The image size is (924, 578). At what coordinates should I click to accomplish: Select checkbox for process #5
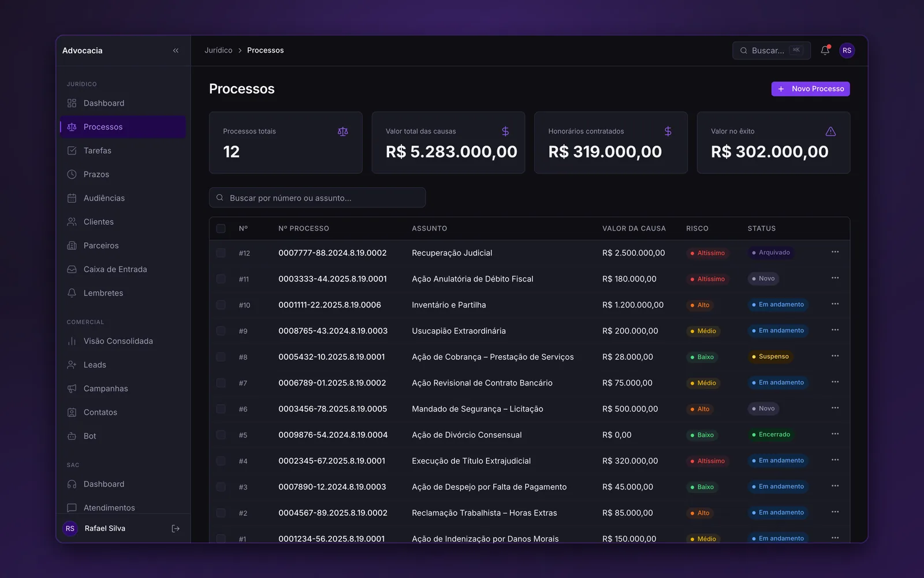click(x=221, y=435)
